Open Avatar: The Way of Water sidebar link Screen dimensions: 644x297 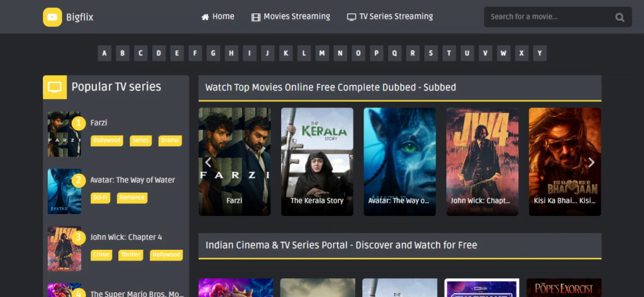[133, 180]
